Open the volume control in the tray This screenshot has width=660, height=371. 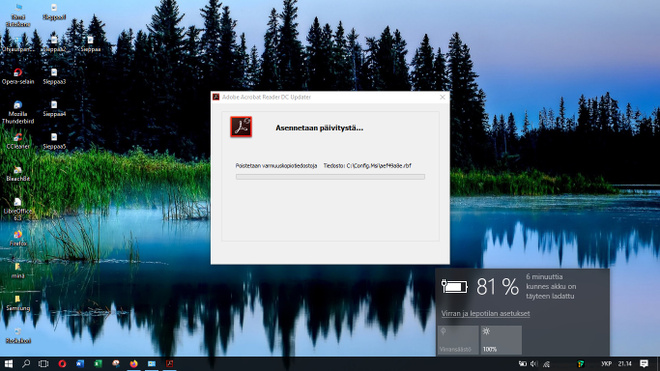pos(534,364)
